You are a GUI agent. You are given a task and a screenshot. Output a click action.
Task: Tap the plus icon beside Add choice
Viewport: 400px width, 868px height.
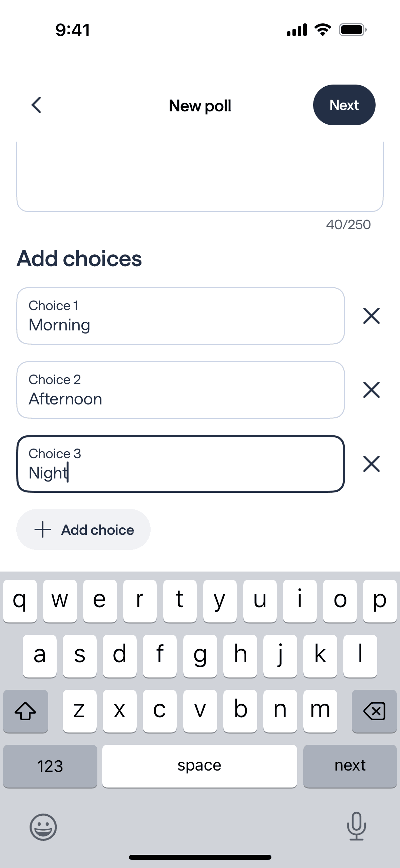43,530
